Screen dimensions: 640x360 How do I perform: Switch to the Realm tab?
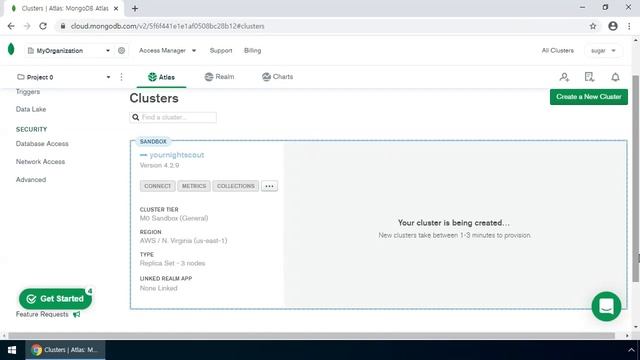[x=219, y=77]
